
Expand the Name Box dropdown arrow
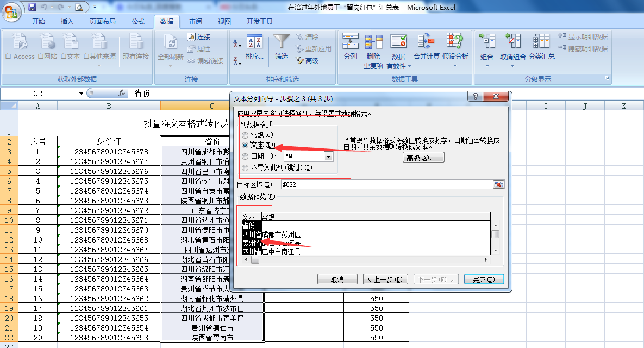click(x=81, y=94)
